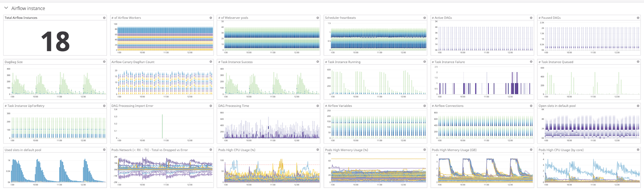Click the Scheduler heartbeats title
This screenshot has height=189, width=644.
tap(341, 18)
